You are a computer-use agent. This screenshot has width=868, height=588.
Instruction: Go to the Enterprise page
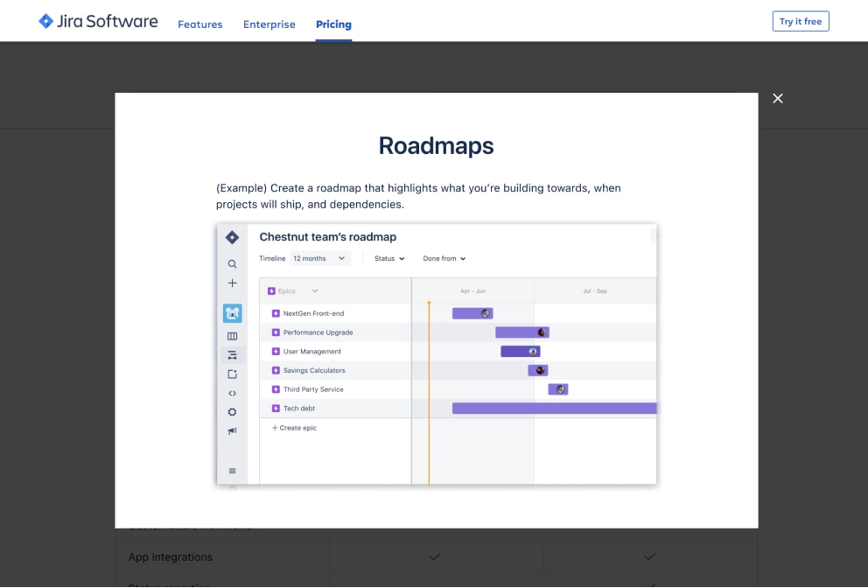(269, 24)
